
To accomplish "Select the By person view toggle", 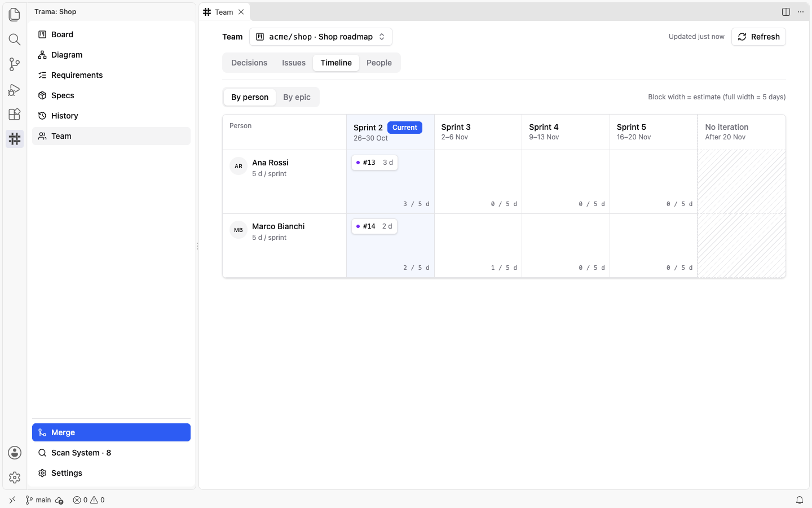I will coord(250,97).
